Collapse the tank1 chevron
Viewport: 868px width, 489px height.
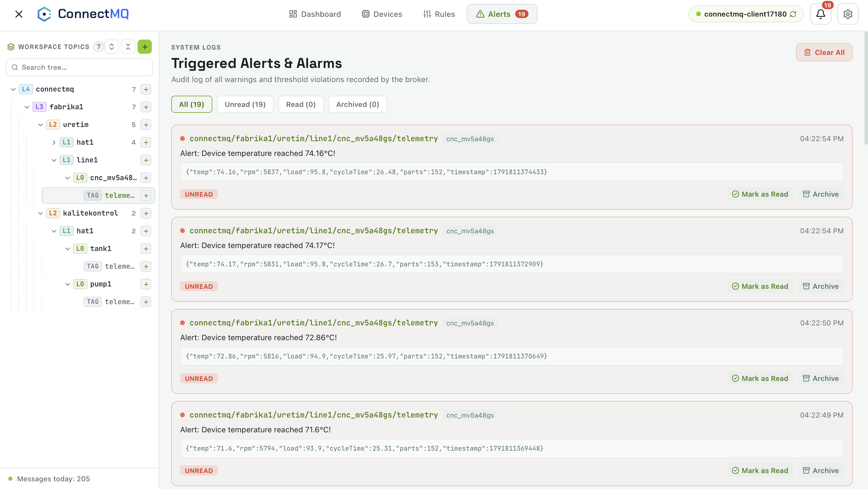pos(67,249)
